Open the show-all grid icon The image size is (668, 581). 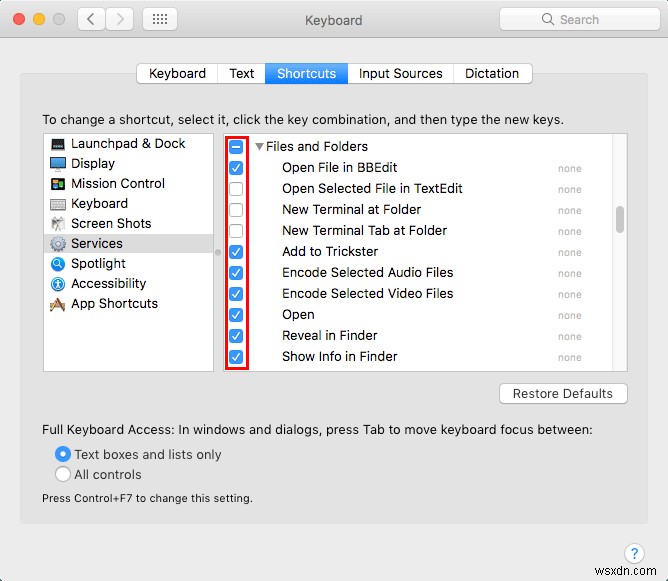pyautogui.click(x=160, y=19)
